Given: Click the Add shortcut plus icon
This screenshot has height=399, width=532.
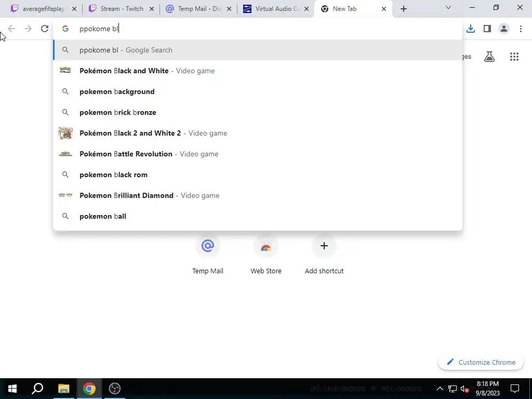Looking at the screenshot, I should pos(324,246).
